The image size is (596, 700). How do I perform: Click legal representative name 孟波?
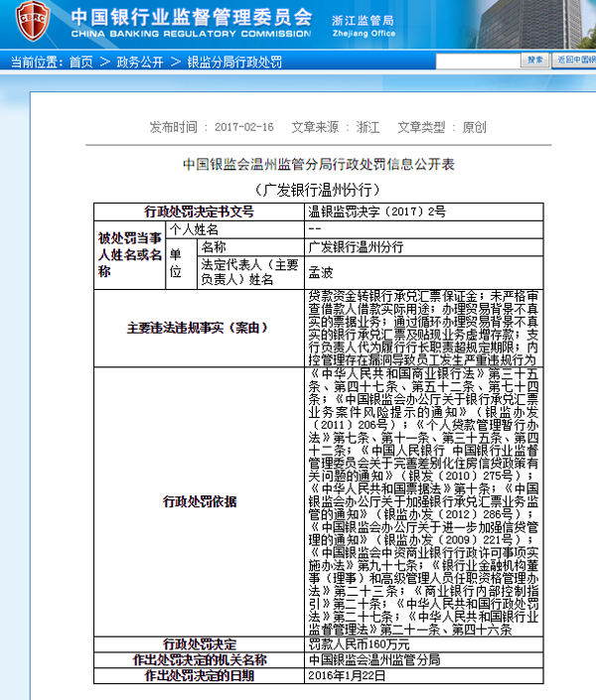(320, 272)
